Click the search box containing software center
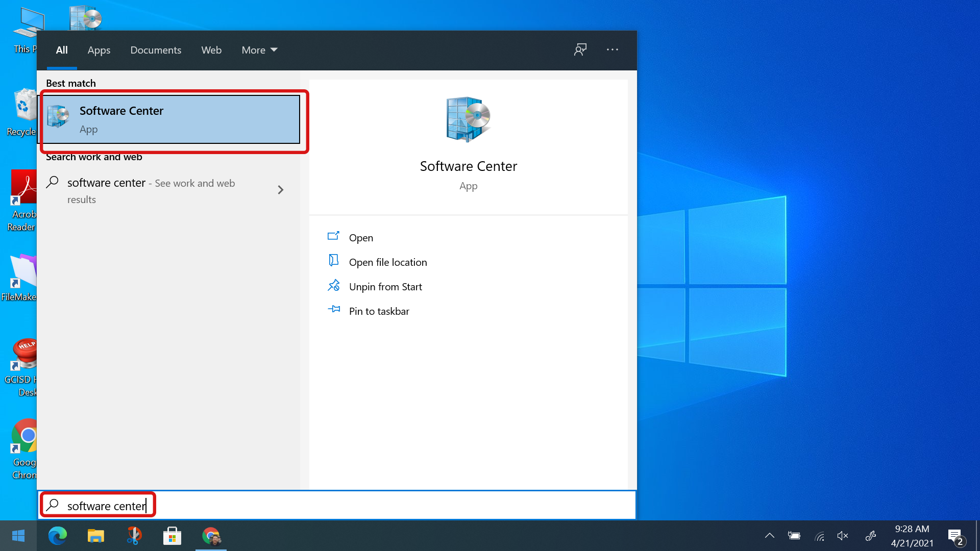The image size is (980, 551). [x=337, y=506]
